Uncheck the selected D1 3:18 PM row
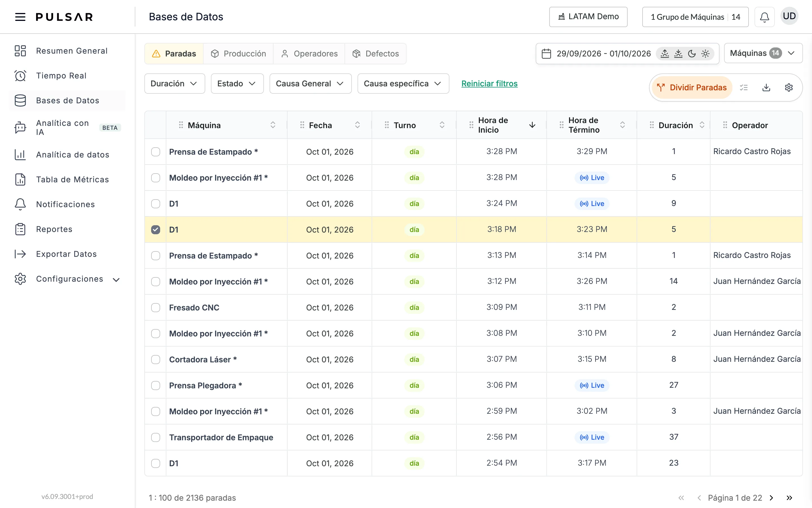This screenshot has width=812, height=508. 156,229
